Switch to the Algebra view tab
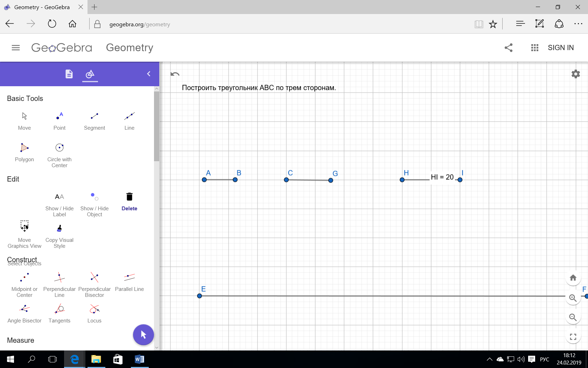 (x=69, y=74)
